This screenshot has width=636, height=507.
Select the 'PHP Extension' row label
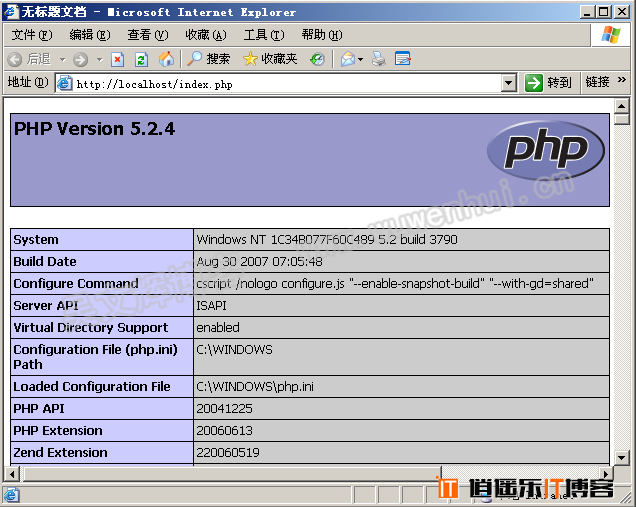click(x=58, y=430)
